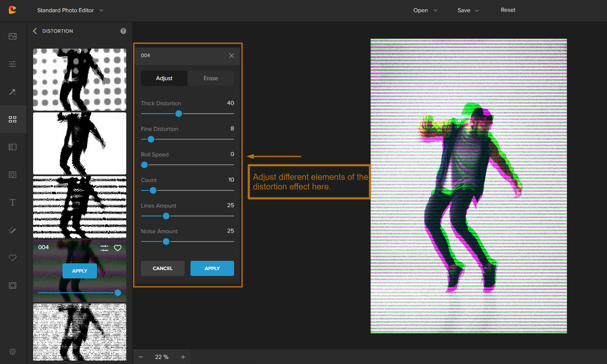The height and width of the screenshot is (364, 607).
Task: Click Reset in the top bar
Action: pos(508,10)
